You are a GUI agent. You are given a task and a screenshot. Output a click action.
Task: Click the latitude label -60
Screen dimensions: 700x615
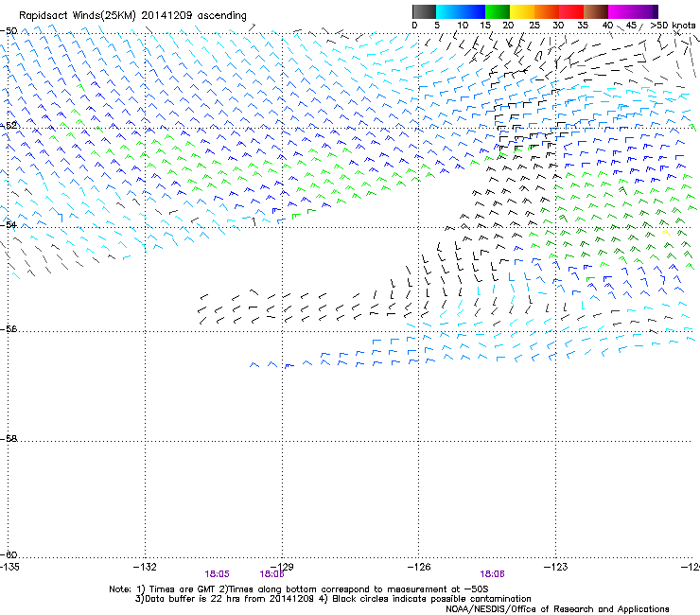pyautogui.click(x=9, y=554)
